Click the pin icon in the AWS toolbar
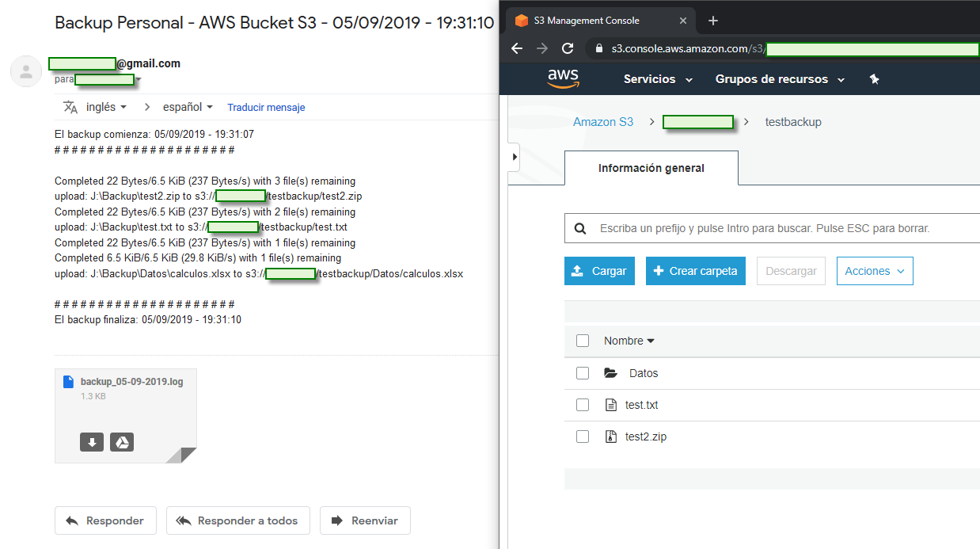 click(874, 78)
